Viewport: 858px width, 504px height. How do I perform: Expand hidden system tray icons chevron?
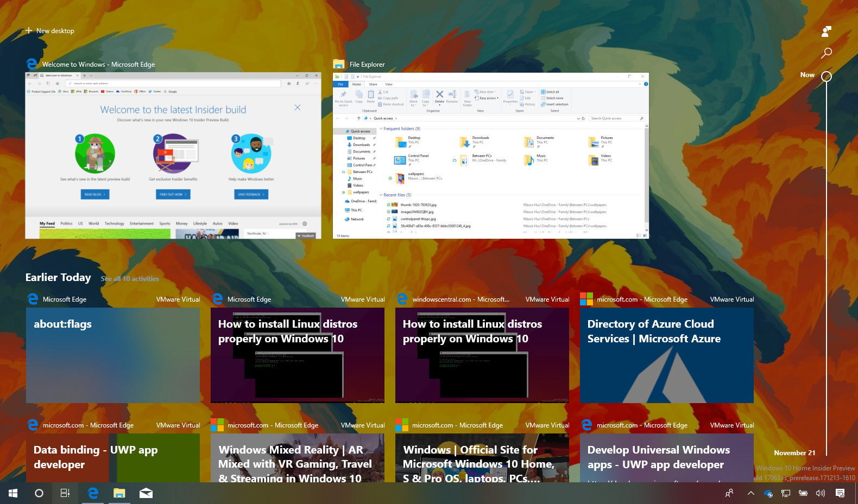tap(750, 493)
